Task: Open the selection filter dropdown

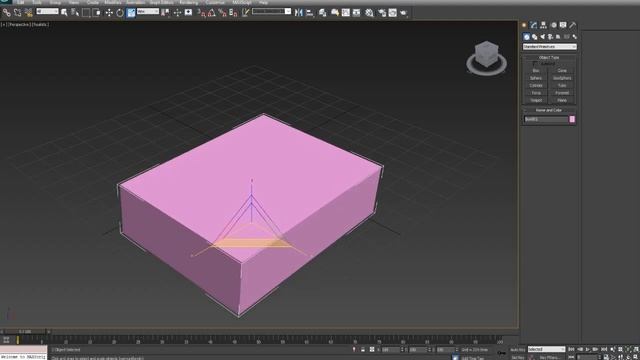Action: (47, 11)
